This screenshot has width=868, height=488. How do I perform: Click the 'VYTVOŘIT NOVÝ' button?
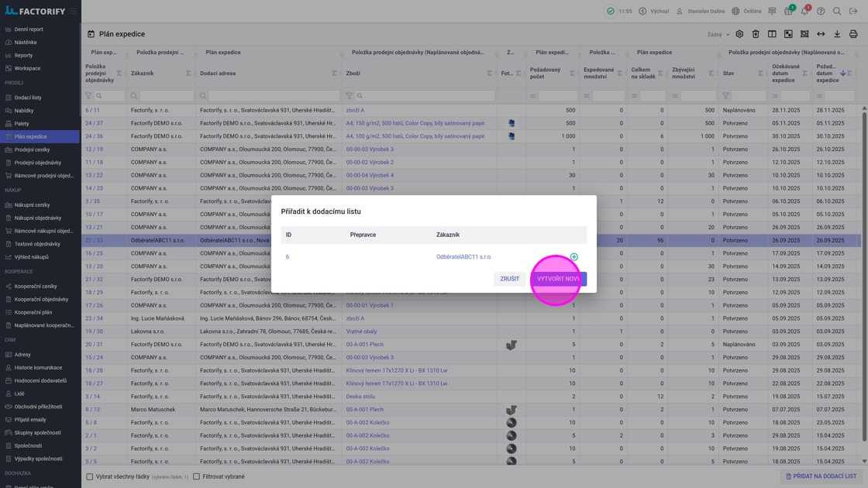[558, 279]
